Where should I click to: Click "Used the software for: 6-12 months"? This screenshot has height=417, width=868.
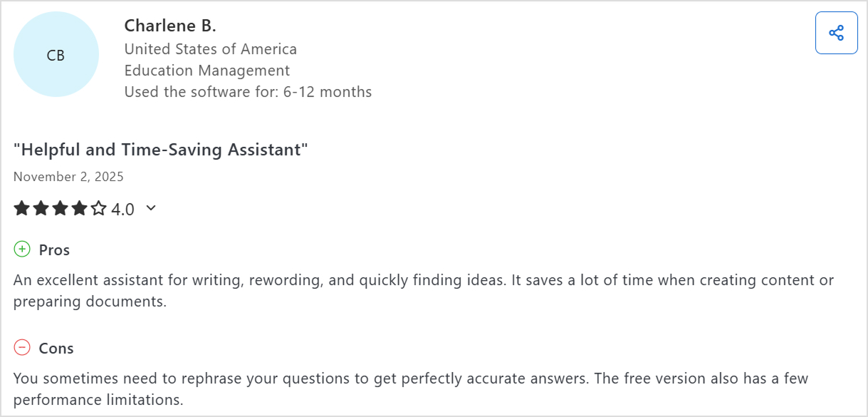pyautogui.click(x=248, y=92)
